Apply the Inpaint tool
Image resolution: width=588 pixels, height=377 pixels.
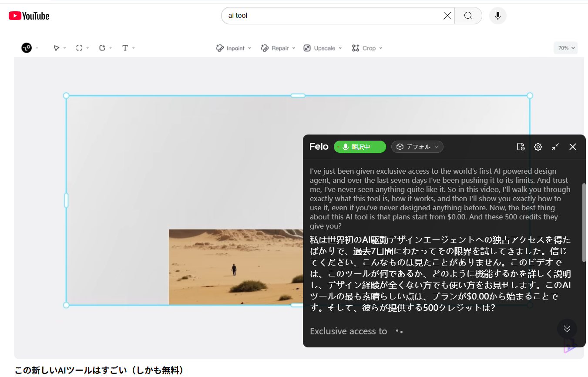click(231, 48)
